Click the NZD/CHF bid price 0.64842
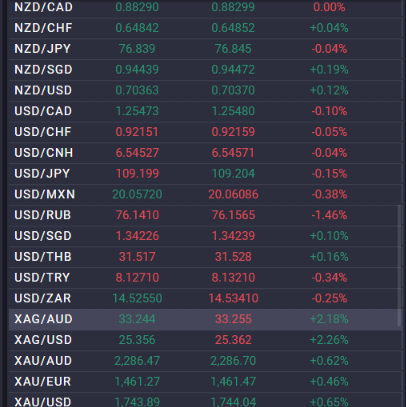The width and height of the screenshot is (406, 407). pyautogui.click(x=137, y=28)
